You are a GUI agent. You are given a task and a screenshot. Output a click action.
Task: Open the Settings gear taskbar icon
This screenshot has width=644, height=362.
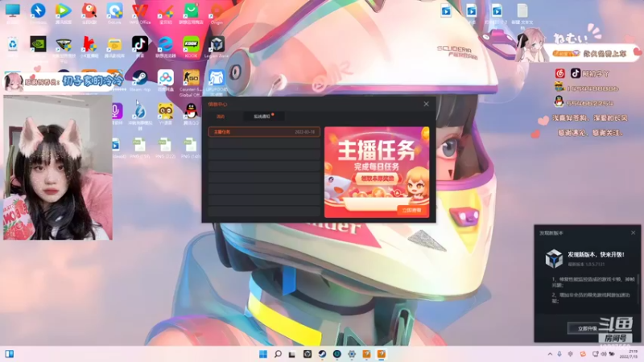click(352, 354)
